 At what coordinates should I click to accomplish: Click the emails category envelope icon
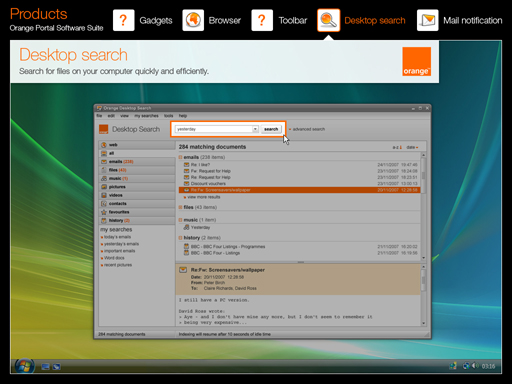pos(104,162)
